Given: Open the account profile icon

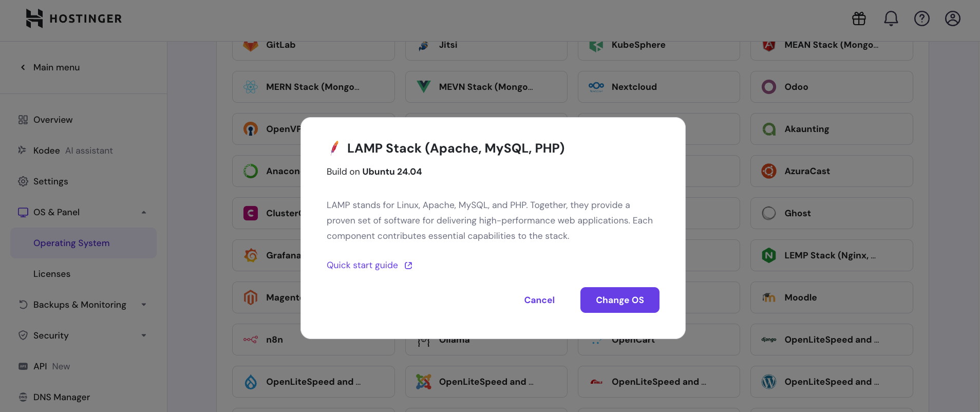Looking at the screenshot, I should [x=953, y=18].
